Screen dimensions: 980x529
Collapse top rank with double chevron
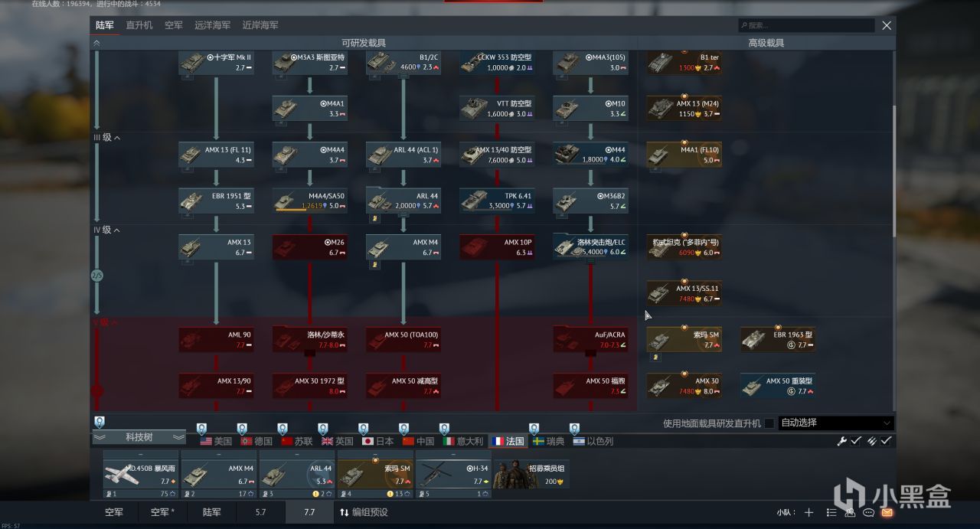(x=96, y=44)
